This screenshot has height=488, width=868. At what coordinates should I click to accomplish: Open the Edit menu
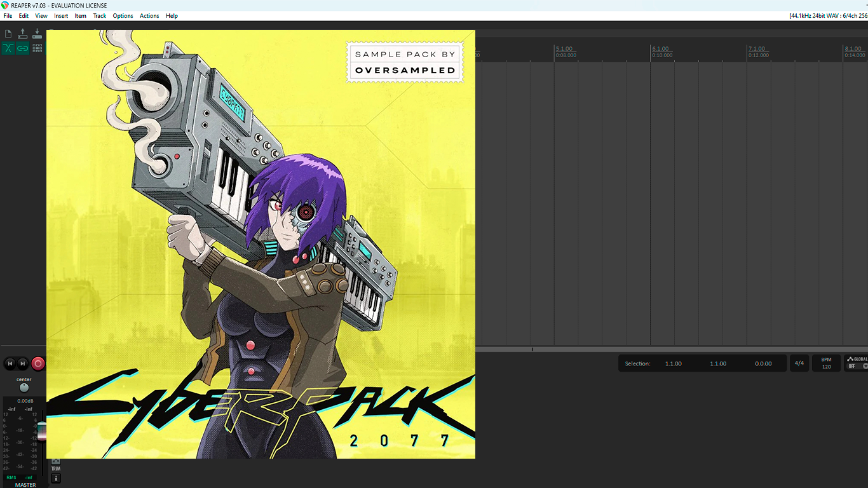click(24, 16)
